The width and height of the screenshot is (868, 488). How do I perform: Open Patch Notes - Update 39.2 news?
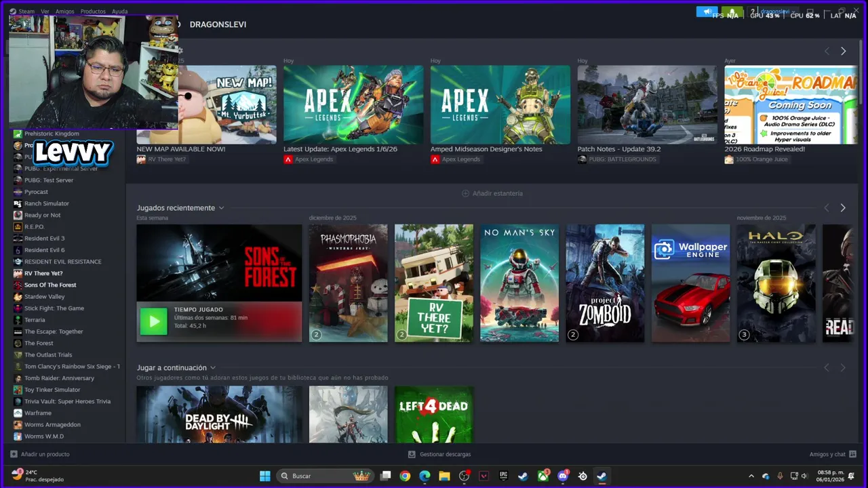tap(647, 104)
